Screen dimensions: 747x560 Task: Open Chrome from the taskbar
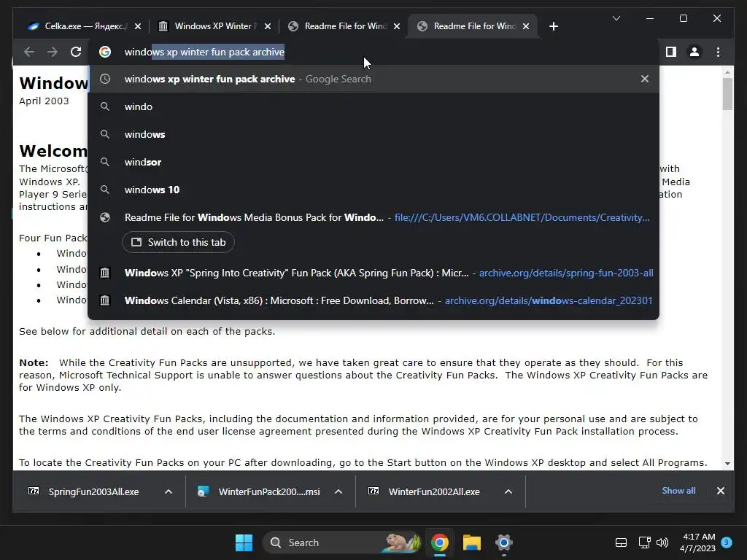tap(440, 542)
